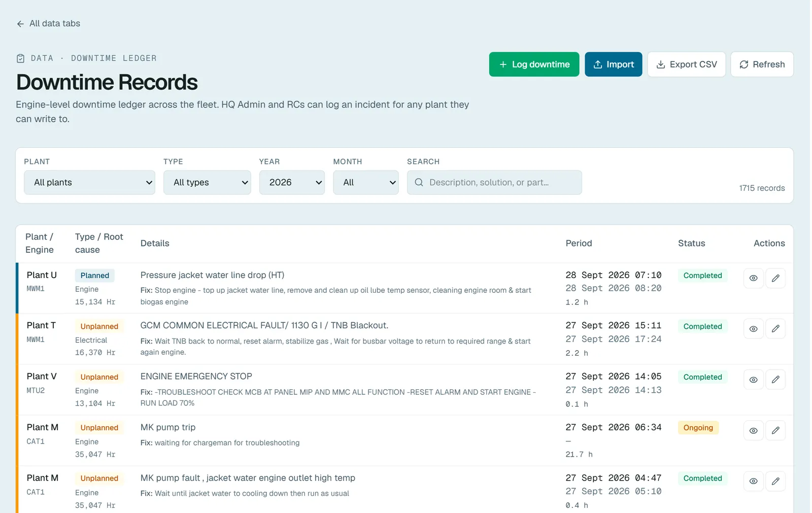Image resolution: width=812 pixels, height=513 pixels.
Task: Edit the MK pump trip record
Action: [x=775, y=430]
